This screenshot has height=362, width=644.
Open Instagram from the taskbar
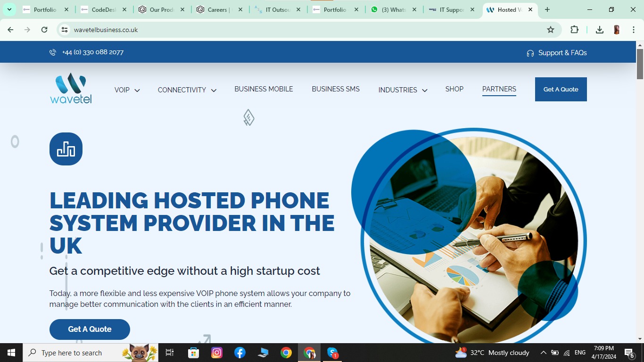coord(217,353)
